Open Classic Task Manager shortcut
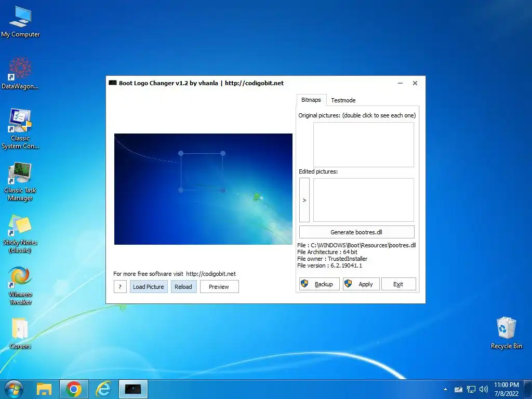The width and height of the screenshot is (532, 399). pyautogui.click(x=20, y=181)
